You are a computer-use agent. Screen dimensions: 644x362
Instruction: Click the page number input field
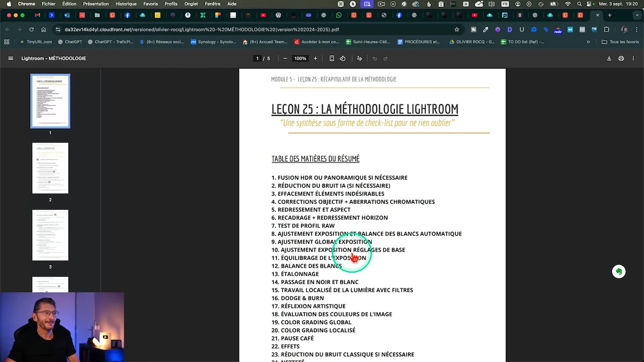click(x=257, y=58)
